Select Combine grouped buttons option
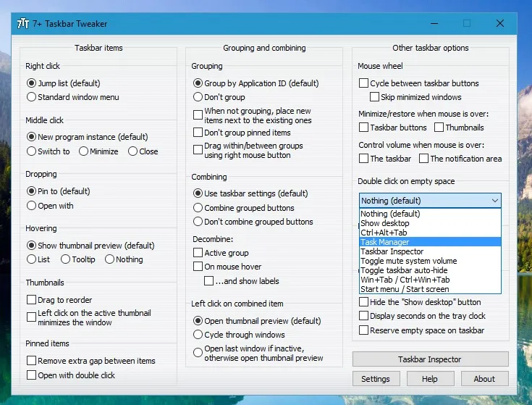The image size is (532, 405). pos(198,208)
